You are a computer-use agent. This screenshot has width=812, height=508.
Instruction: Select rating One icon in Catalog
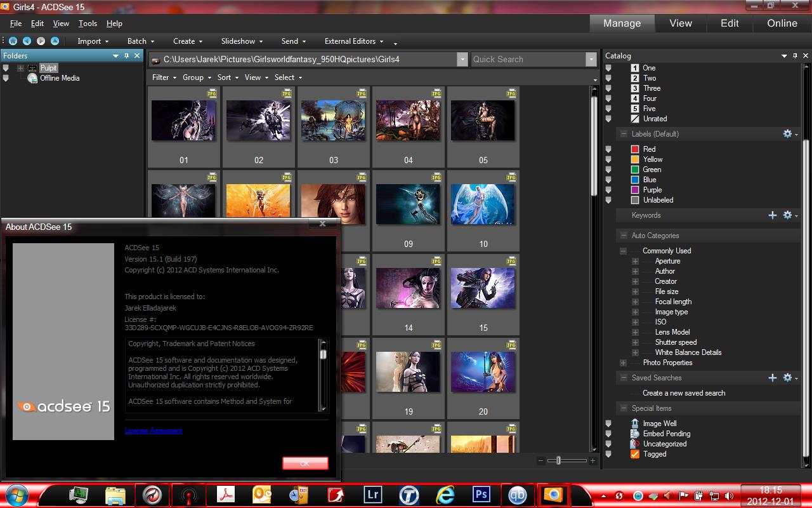[635, 68]
